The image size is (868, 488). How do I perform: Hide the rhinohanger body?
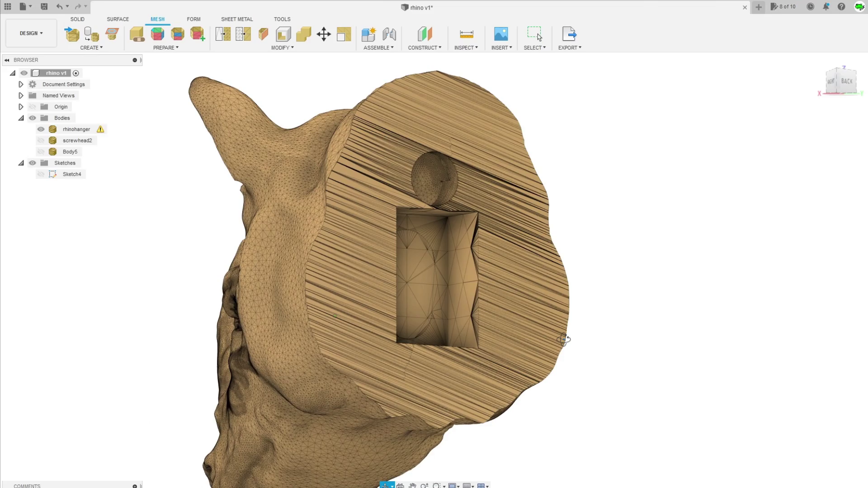tap(41, 129)
